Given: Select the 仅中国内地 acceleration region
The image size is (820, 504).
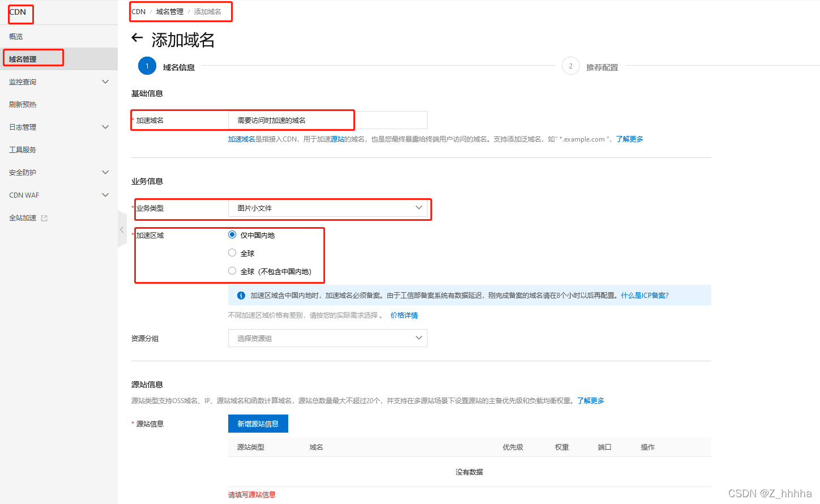Looking at the screenshot, I should (x=232, y=234).
